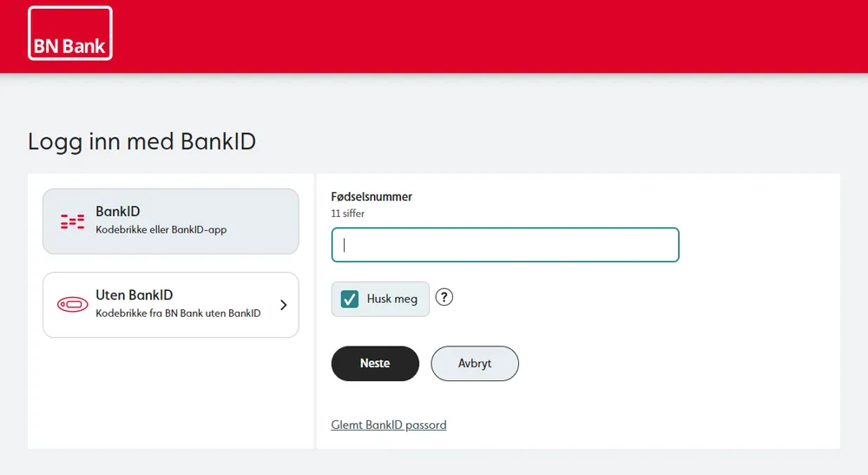Click the BankID dashes logo icon
This screenshot has height=475, width=868.
72,221
